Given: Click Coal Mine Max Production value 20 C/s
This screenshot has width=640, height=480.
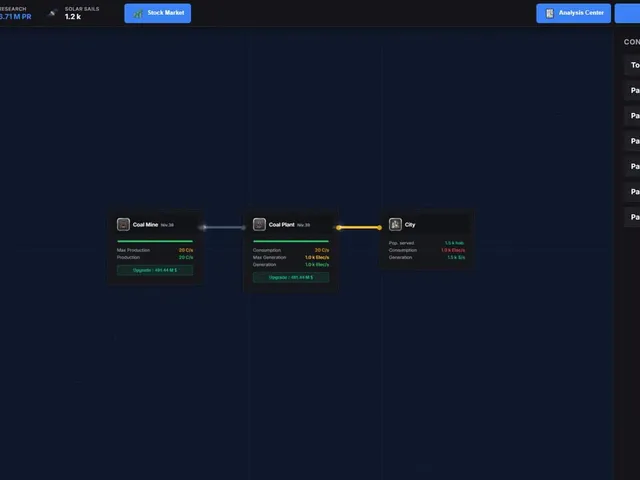Looking at the screenshot, I should point(186,250).
